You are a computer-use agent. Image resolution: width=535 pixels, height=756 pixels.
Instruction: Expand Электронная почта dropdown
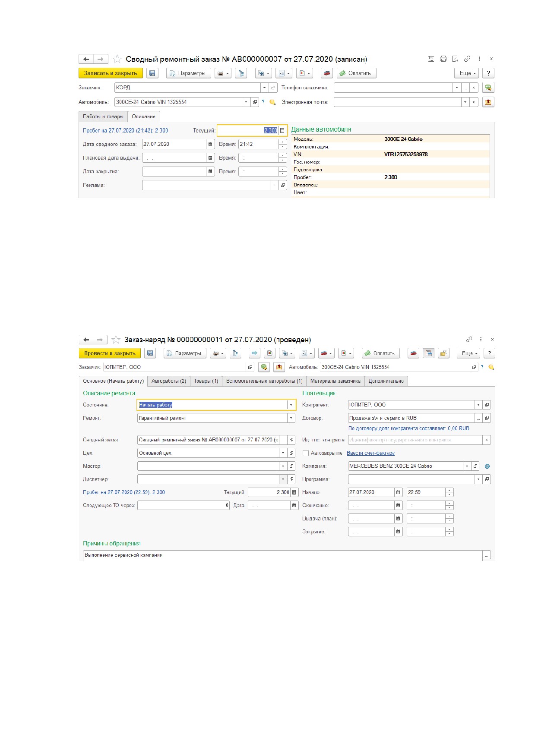point(465,102)
